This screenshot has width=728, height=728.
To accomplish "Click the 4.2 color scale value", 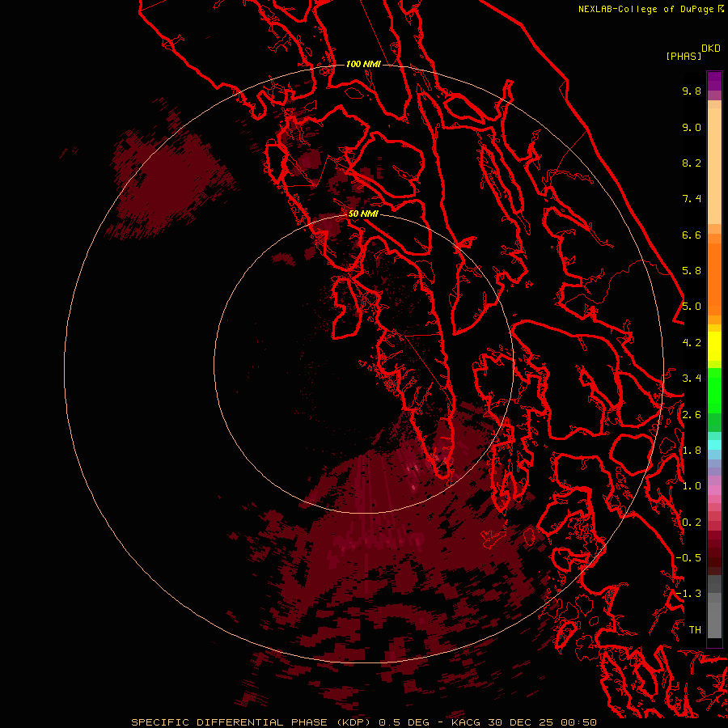I will coord(692,343).
